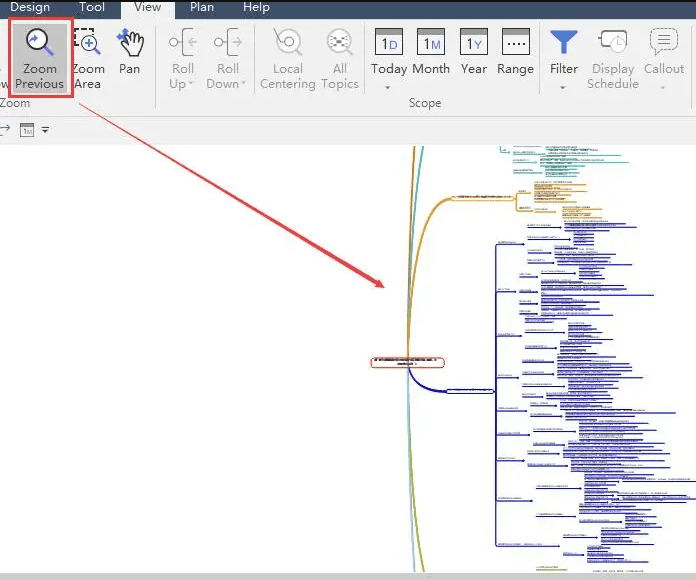Image resolution: width=696 pixels, height=580 pixels.
Task: Click the Filter funnel icon
Action: pyautogui.click(x=564, y=42)
